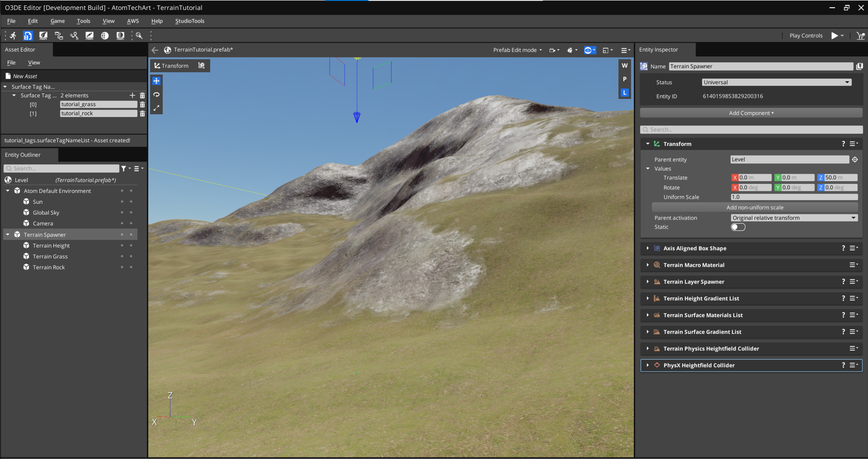Open the StudioTools menu
Viewport: 868px width, 459px height.
[189, 21]
